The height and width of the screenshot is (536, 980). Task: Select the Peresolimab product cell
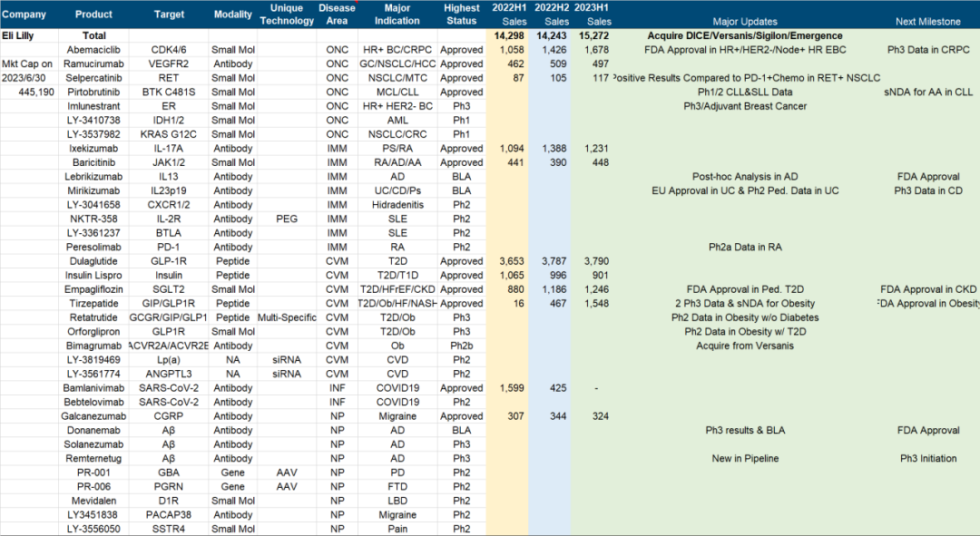tap(93, 247)
